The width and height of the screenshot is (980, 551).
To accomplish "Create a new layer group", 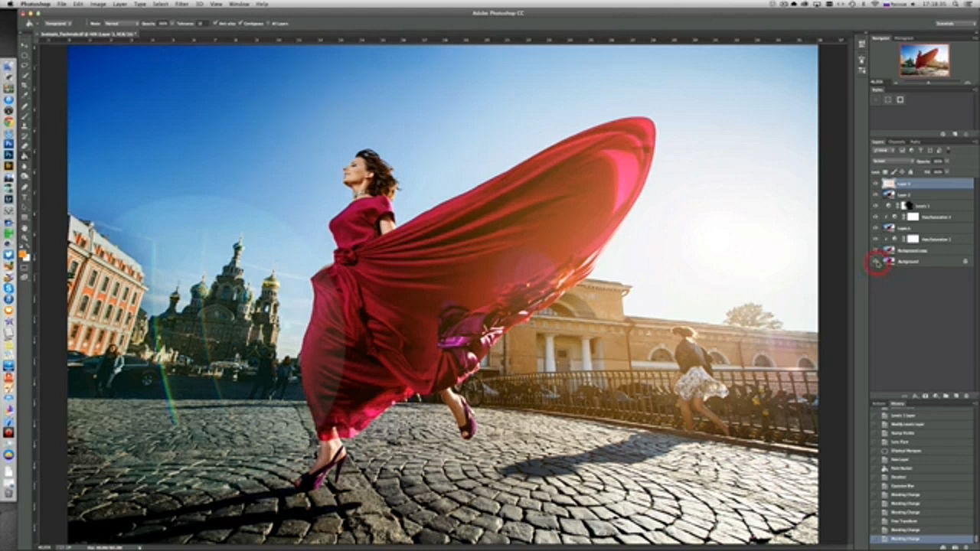I will point(944,396).
